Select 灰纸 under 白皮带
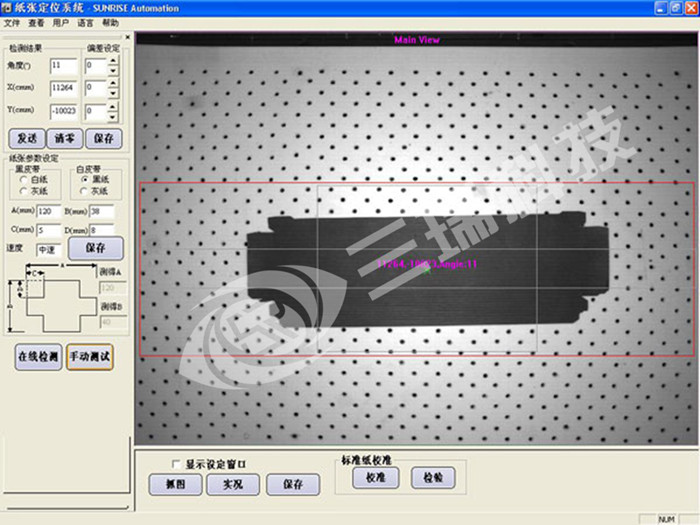Image resolution: width=700 pixels, height=525 pixels. click(x=83, y=191)
